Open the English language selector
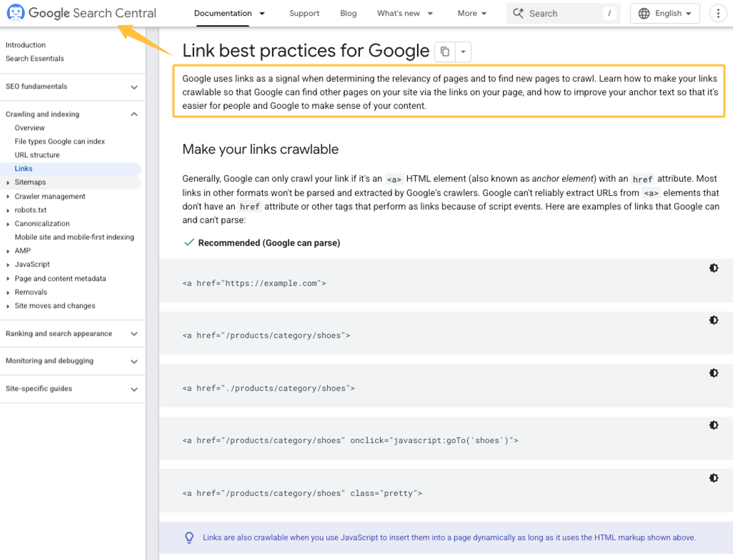 (665, 13)
